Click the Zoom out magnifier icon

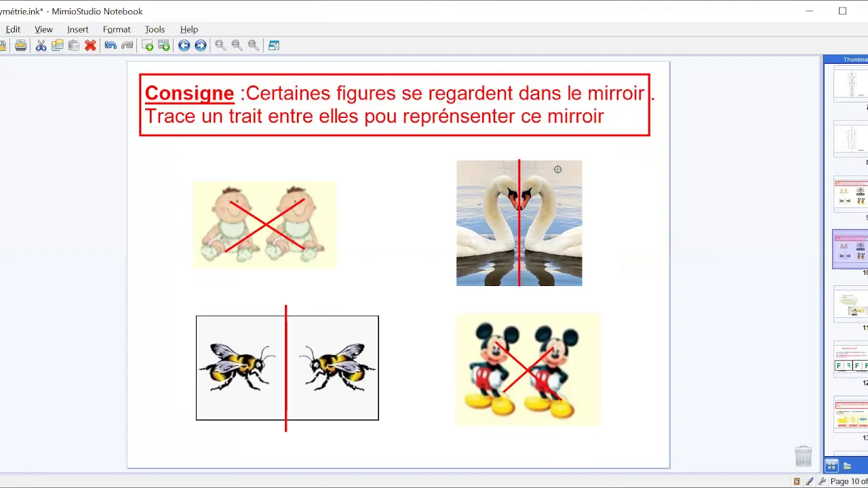[x=237, y=45]
